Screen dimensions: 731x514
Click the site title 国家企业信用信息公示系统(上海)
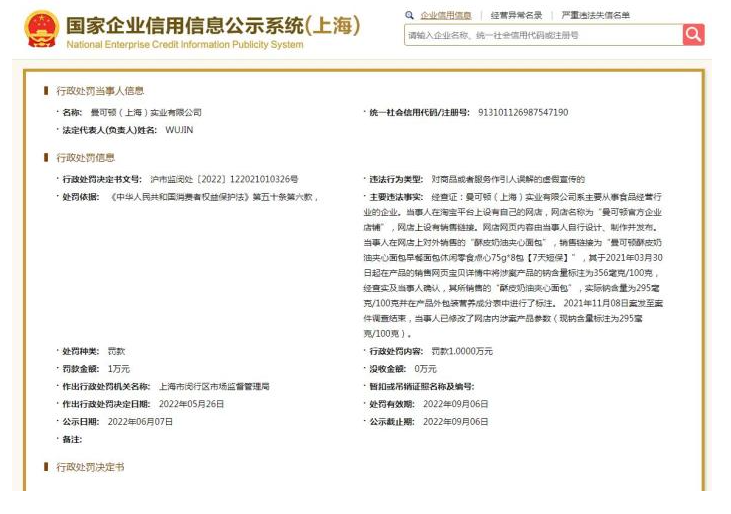213,25
